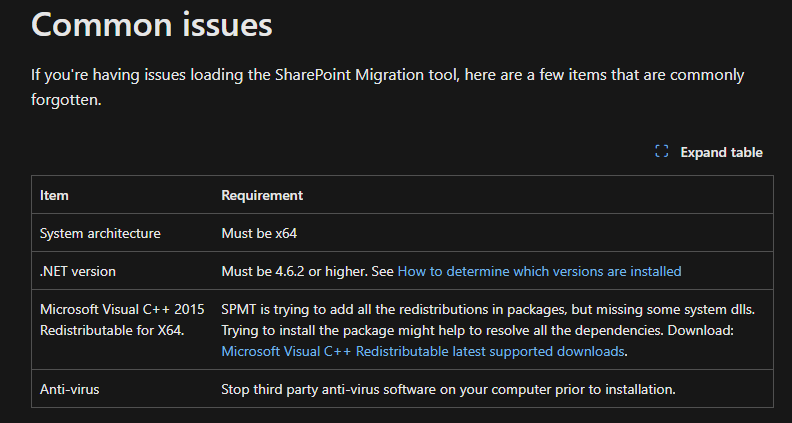Image resolution: width=792 pixels, height=423 pixels.
Task: Click the Microsoft Visual C++ 2015 item cell
Action: pos(121,310)
